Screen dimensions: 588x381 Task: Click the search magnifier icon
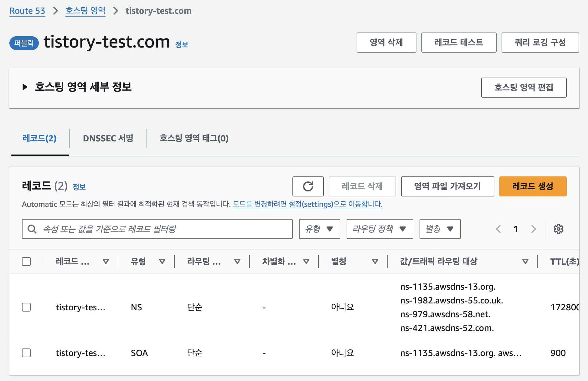click(x=32, y=229)
